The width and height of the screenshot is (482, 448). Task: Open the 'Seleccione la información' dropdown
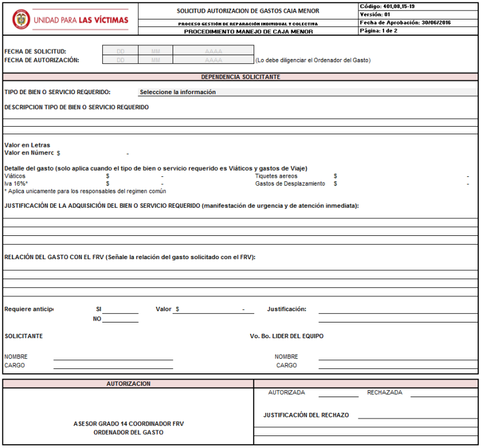pos(308,92)
